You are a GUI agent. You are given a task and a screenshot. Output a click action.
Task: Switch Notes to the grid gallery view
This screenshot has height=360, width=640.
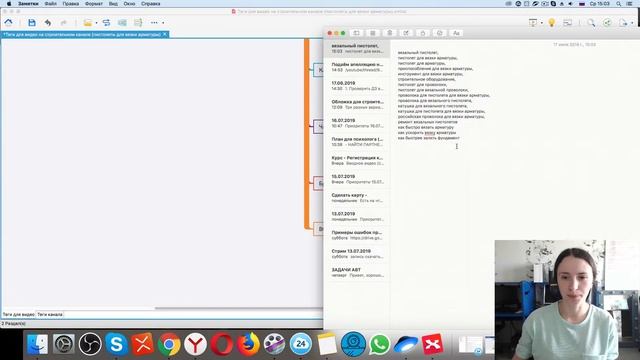point(373,33)
